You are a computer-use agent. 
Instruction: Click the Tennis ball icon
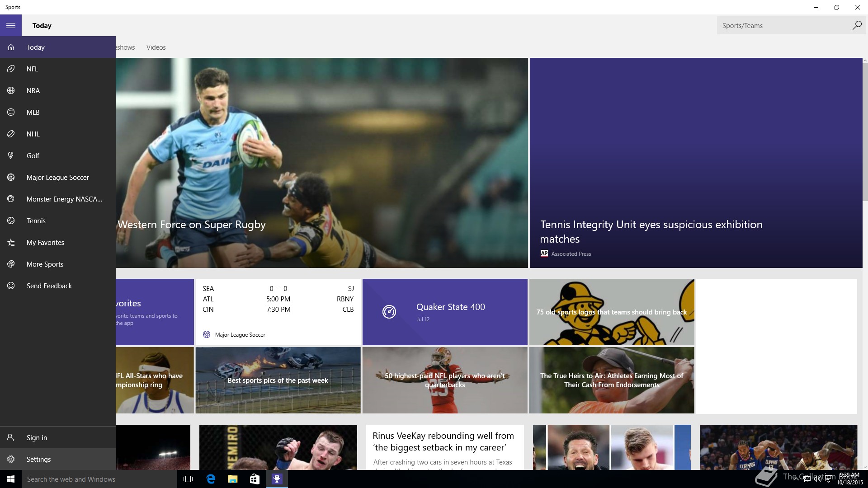11,221
